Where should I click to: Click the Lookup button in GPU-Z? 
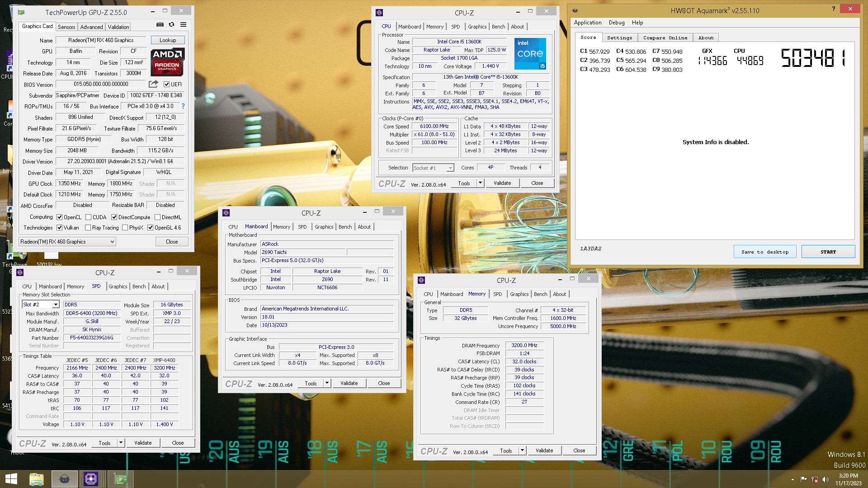168,40
